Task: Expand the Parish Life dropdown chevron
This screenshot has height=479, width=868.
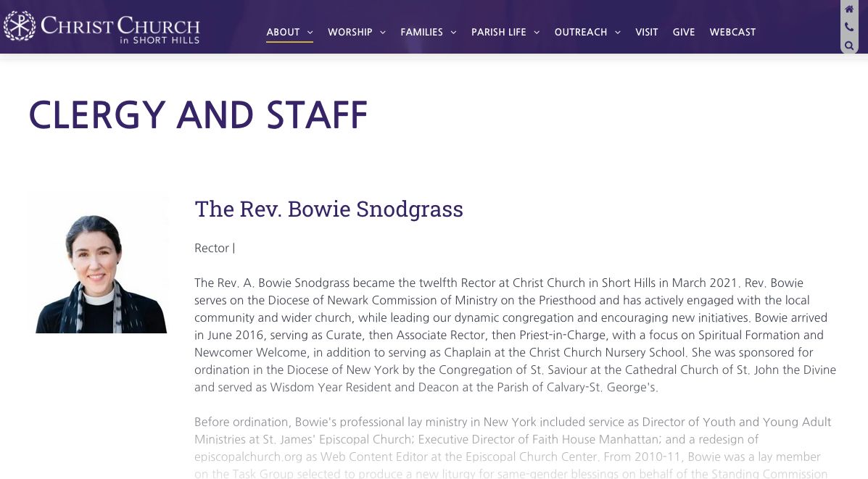Action: point(537,33)
